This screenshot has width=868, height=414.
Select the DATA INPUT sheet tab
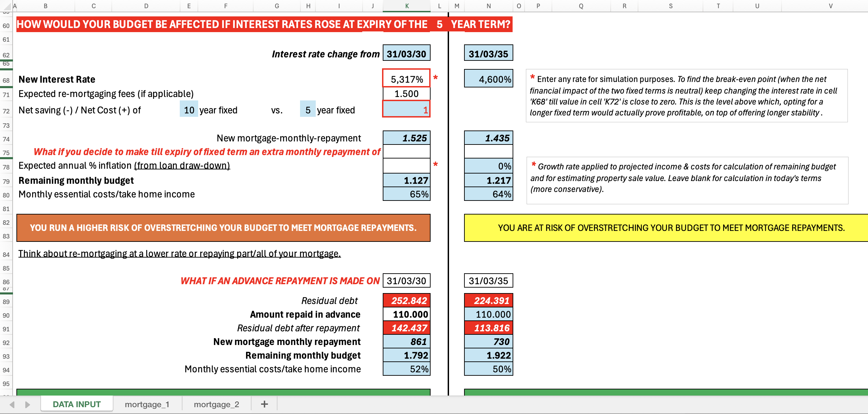[77, 404]
